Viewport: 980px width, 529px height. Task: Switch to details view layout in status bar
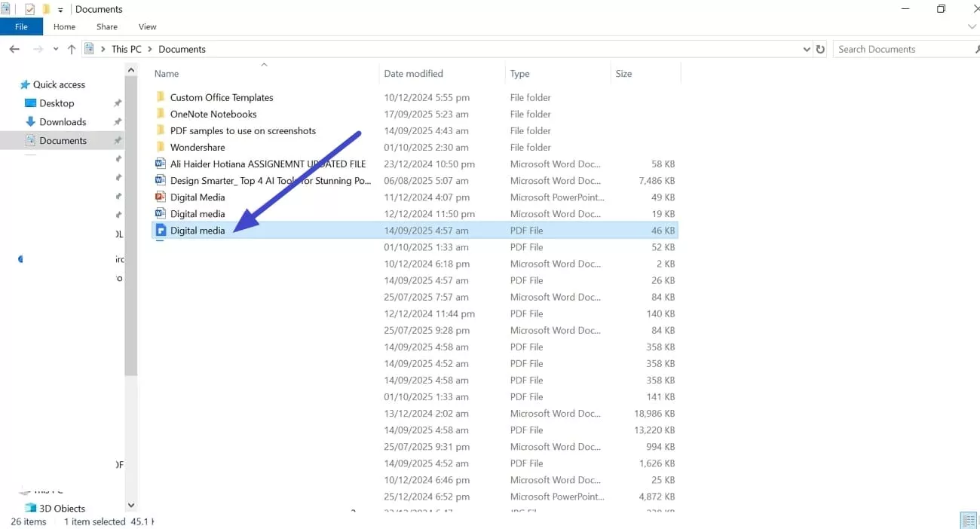click(968, 521)
